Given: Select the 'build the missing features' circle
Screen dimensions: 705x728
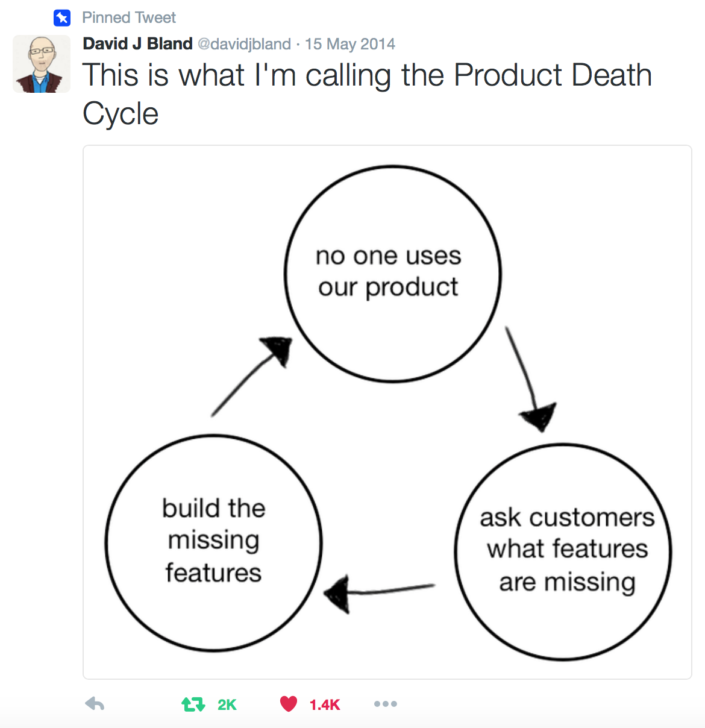Looking at the screenshot, I should click(x=214, y=543).
